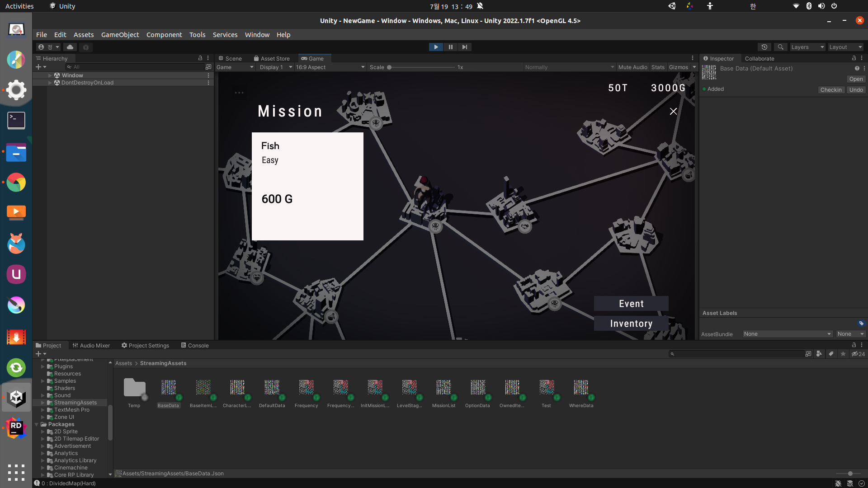Click the Checkin button
This screenshot has height=488, width=868.
pos(831,90)
